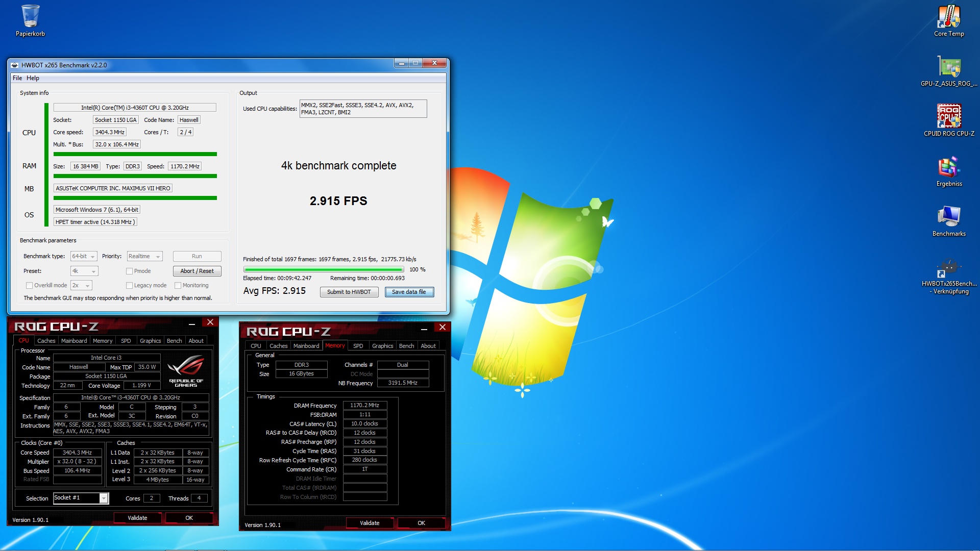The width and height of the screenshot is (980, 551).
Task: Open SPD tab in Memory CPU-Z window
Action: click(x=358, y=346)
